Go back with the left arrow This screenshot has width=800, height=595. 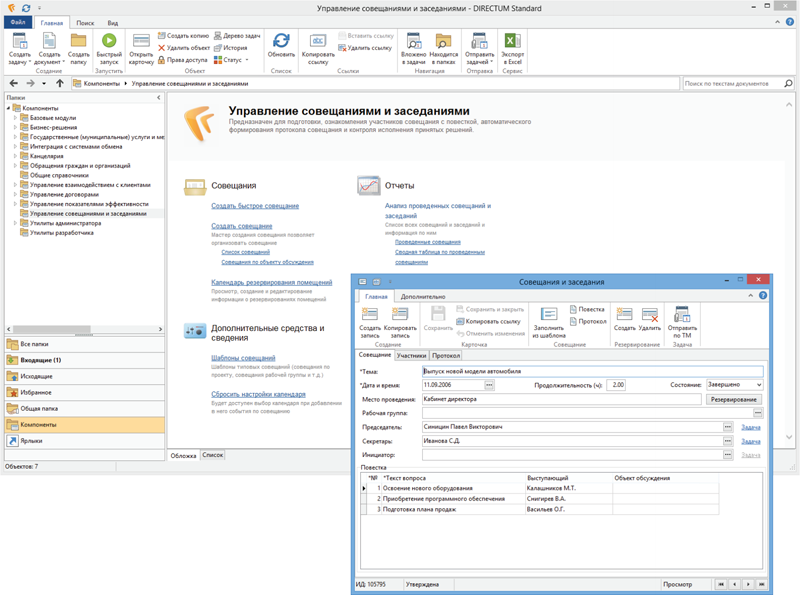(14, 83)
